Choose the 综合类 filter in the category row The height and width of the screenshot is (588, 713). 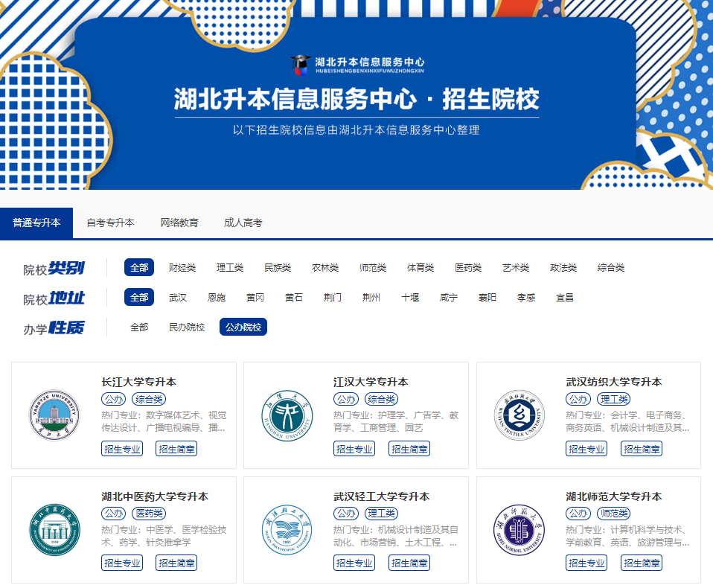pyautogui.click(x=611, y=268)
